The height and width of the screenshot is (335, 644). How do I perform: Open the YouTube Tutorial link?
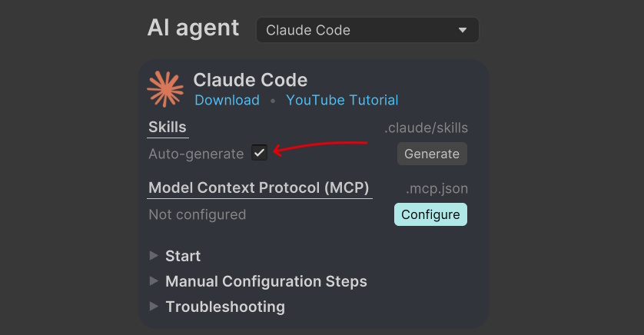(x=342, y=100)
